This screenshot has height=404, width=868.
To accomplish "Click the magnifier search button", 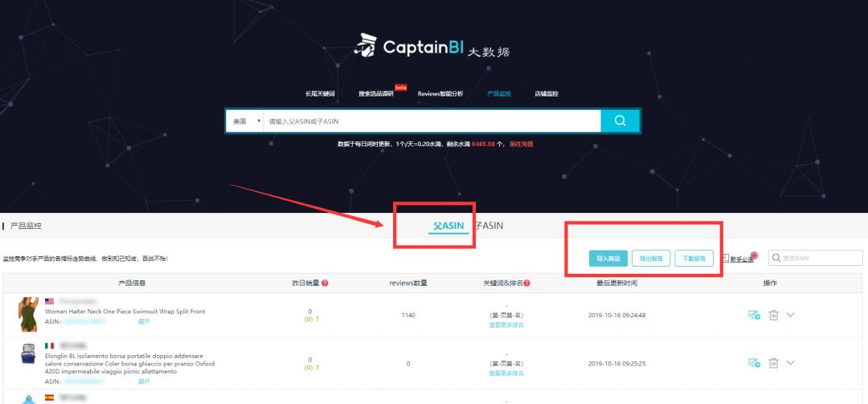I will click(620, 120).
